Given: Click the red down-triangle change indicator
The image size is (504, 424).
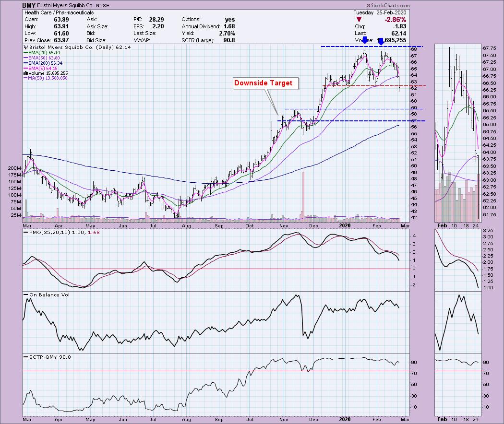Looking at the screenshot, I should 359,20.
